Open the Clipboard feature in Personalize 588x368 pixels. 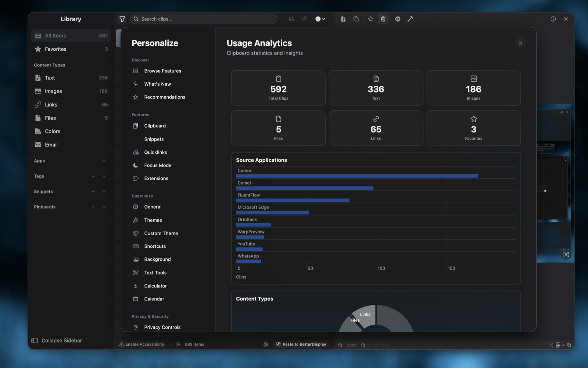(x=155, y=126)
